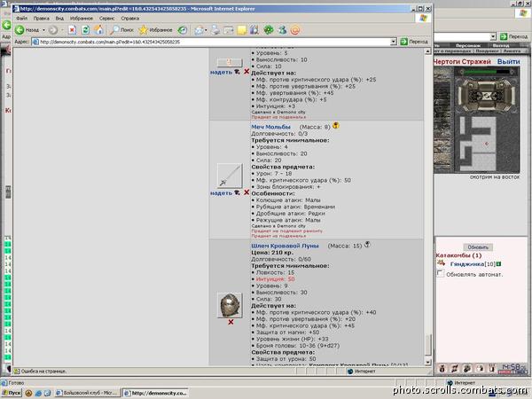Viewport: 532px width, 399px height.
Task: Delete Меч Мольбы with red X
Action: 246,192
